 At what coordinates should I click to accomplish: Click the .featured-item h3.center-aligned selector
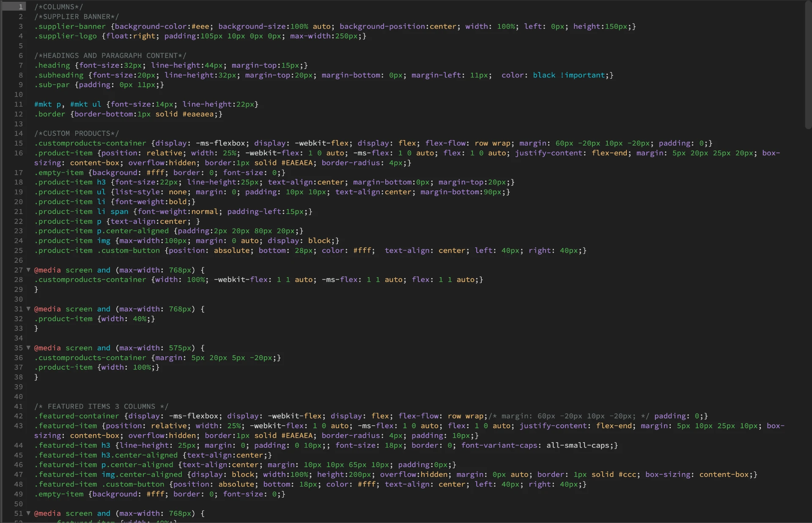coord(106,455)
